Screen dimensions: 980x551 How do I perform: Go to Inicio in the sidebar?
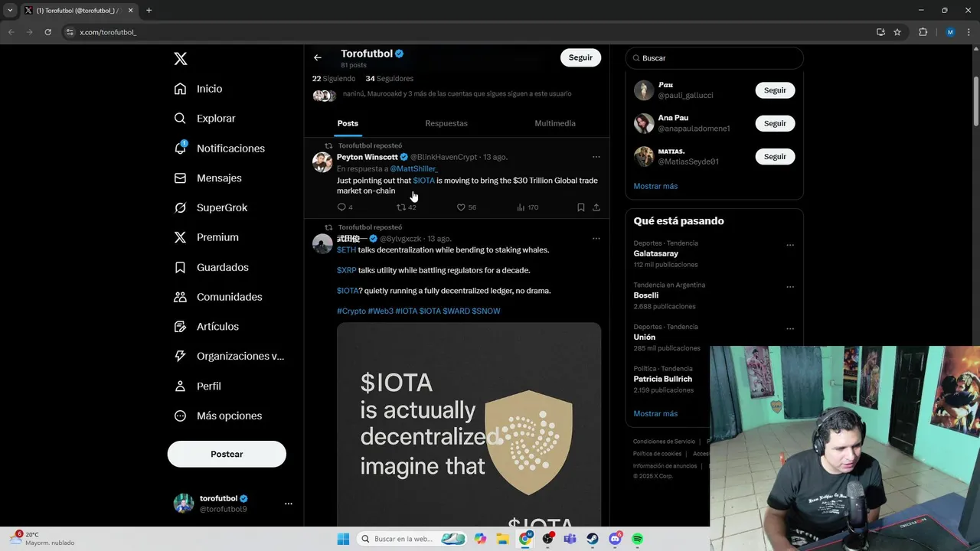[x=198, y=89]
